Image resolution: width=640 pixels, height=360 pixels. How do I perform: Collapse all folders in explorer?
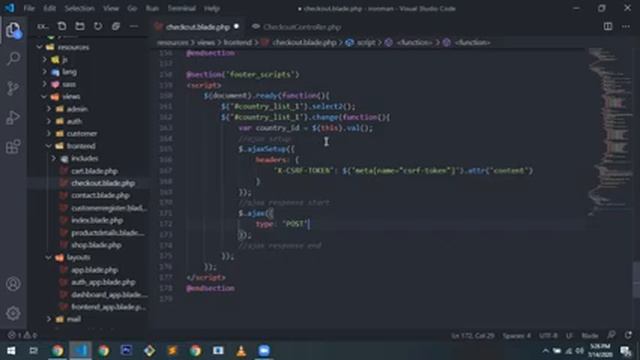point(116,27)
